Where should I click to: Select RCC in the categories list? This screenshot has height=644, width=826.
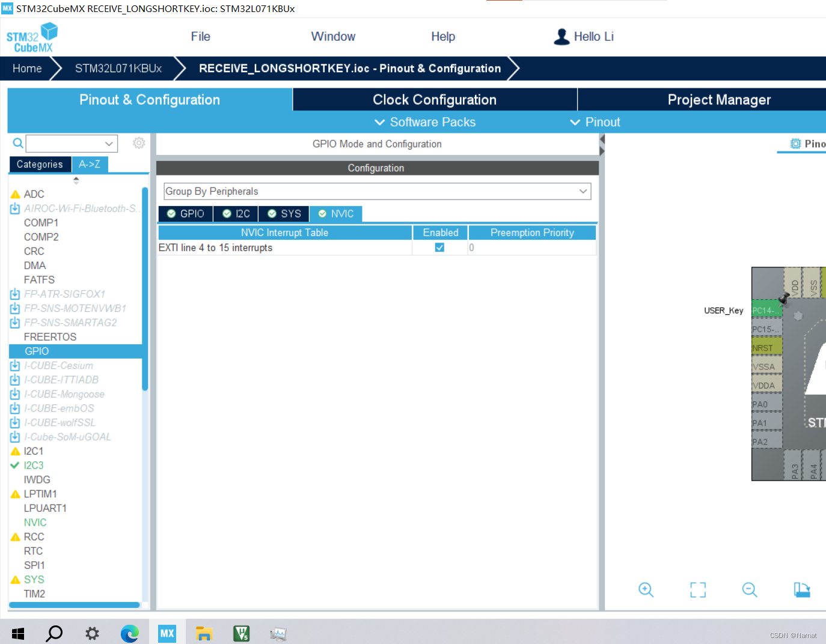click(x=34, y=537)
